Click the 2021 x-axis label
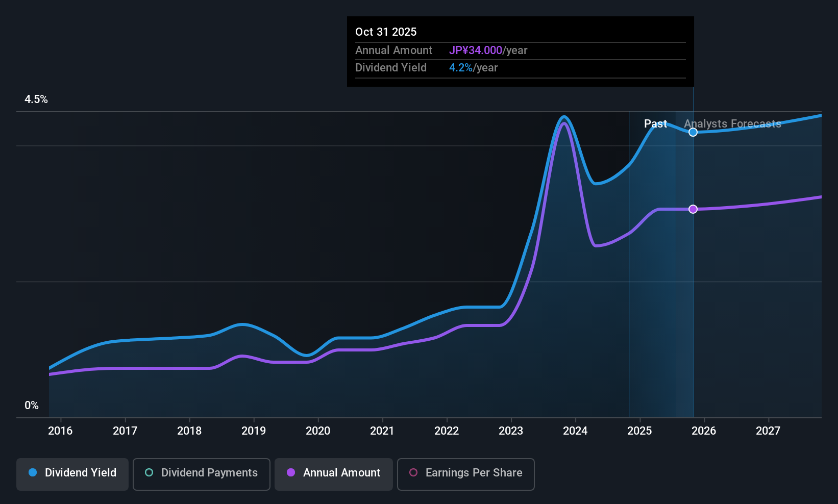 pos(382,431)
